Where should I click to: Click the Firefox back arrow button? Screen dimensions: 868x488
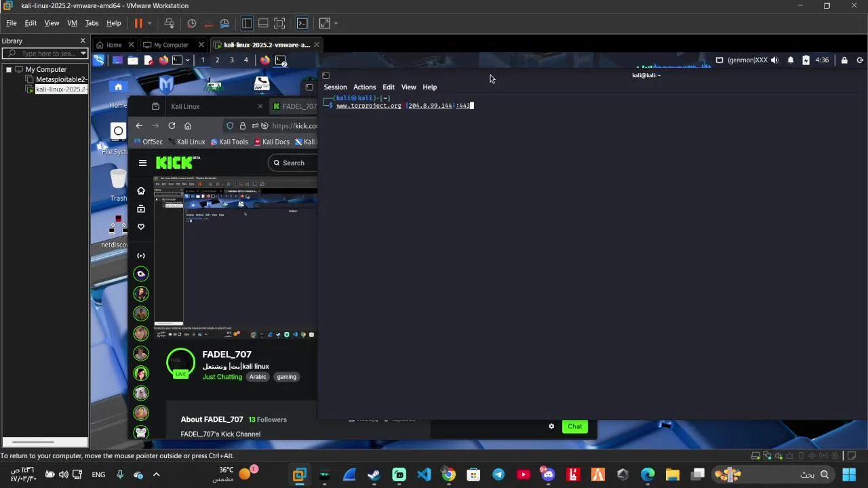139,125
